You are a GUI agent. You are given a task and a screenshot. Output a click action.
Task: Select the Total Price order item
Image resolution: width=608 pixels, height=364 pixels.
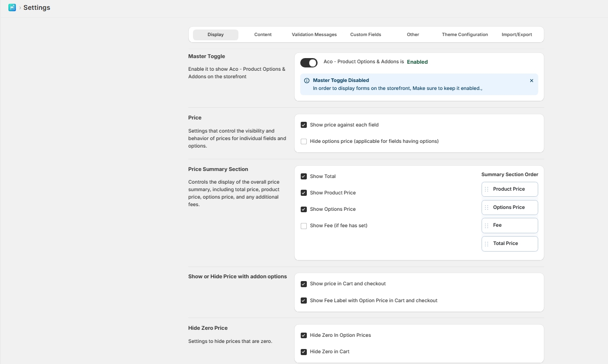pos(510,244)
